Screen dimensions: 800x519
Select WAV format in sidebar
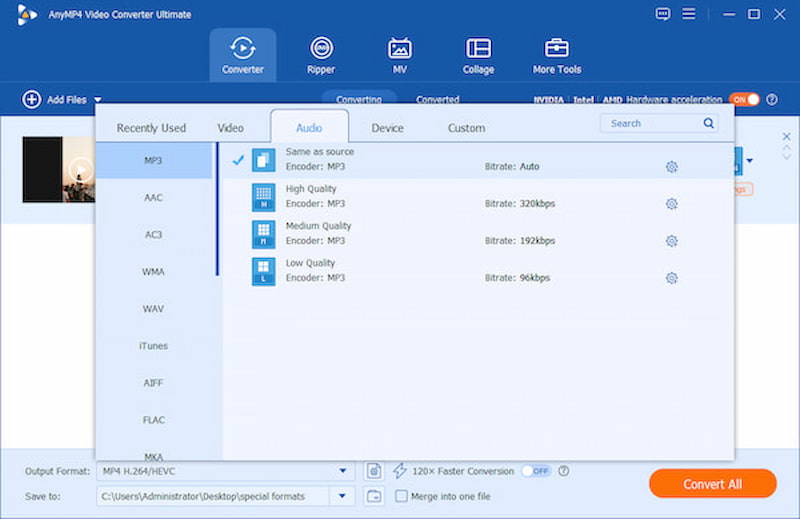pyautogui.click(x=153, y=309)
